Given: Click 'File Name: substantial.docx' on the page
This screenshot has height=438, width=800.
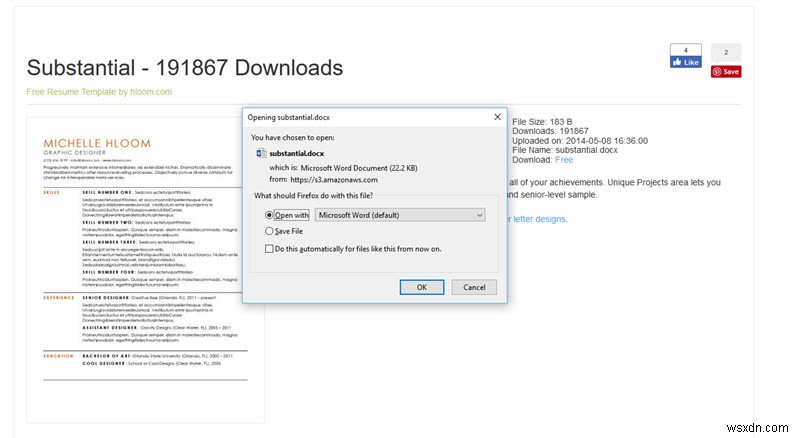Looking at the screenshot, I should pos(565,150).
